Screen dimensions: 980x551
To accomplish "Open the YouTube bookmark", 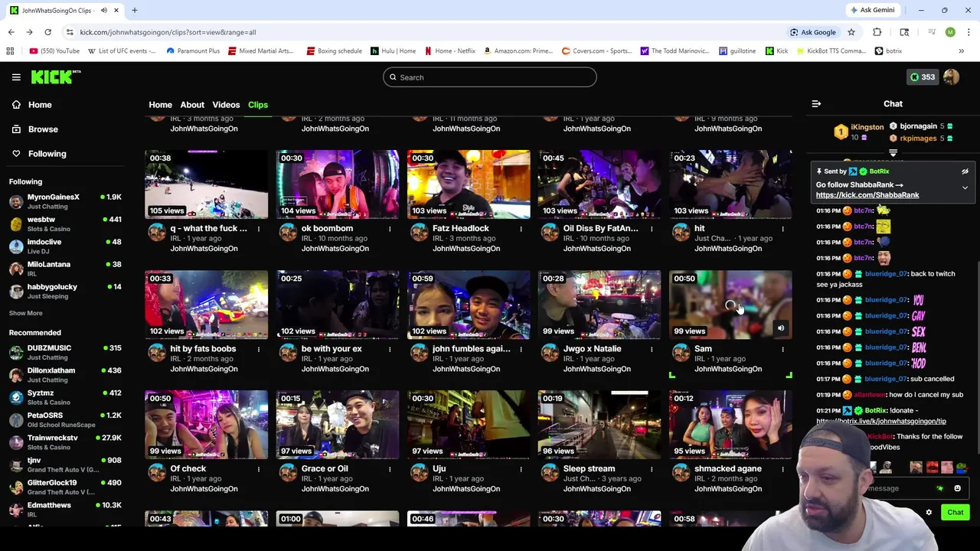I will [x=54, y=51].
